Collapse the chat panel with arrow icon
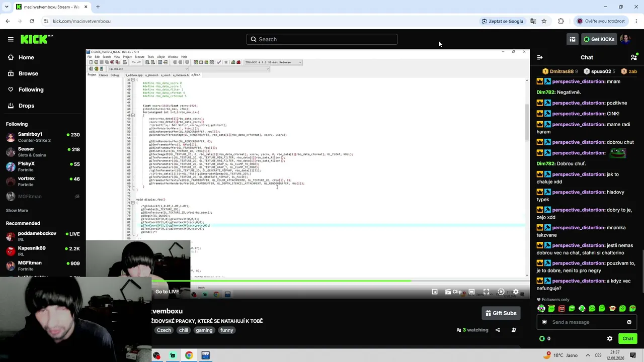644x362 pixels. click(540, 57)
